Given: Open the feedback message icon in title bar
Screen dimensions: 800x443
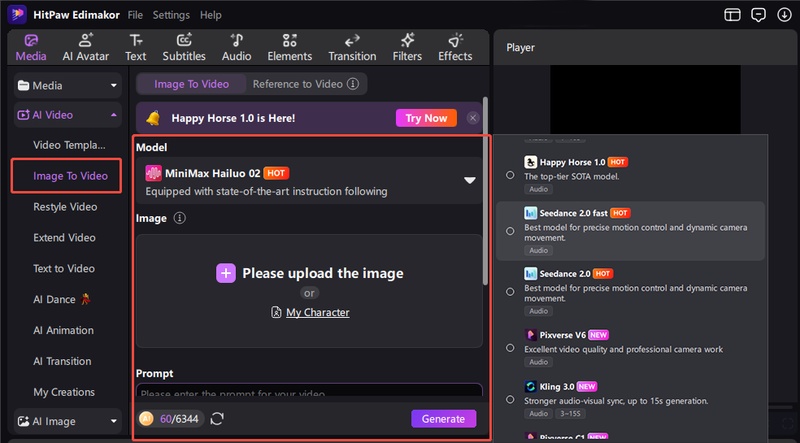Looking at the screenshot, I should 758,15.
